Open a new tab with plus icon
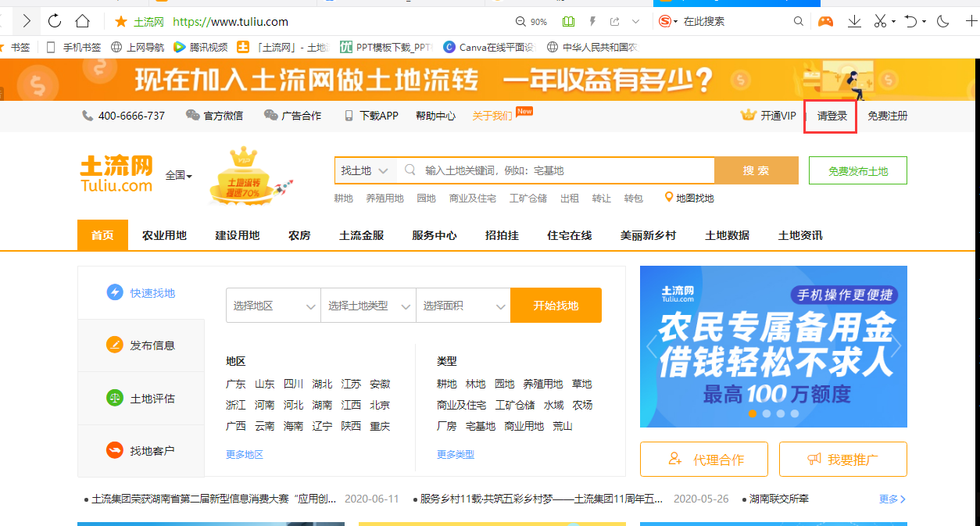980x526 pixels. (x=971, y=21)
